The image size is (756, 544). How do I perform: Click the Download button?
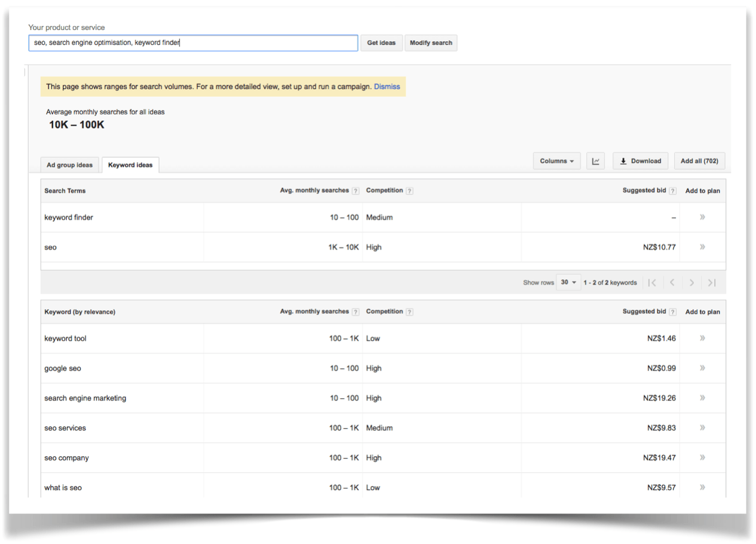coord(641,161)
